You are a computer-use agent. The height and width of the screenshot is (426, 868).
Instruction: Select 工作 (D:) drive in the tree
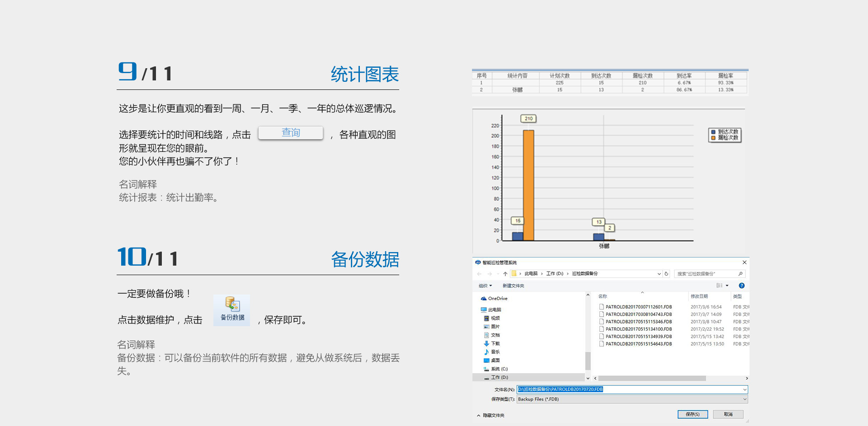point(499,378)
